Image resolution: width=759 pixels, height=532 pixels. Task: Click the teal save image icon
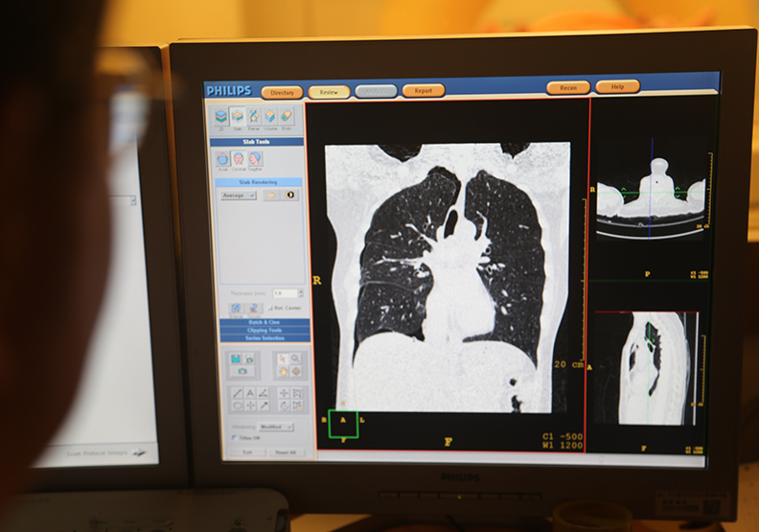tap(234, 358)
